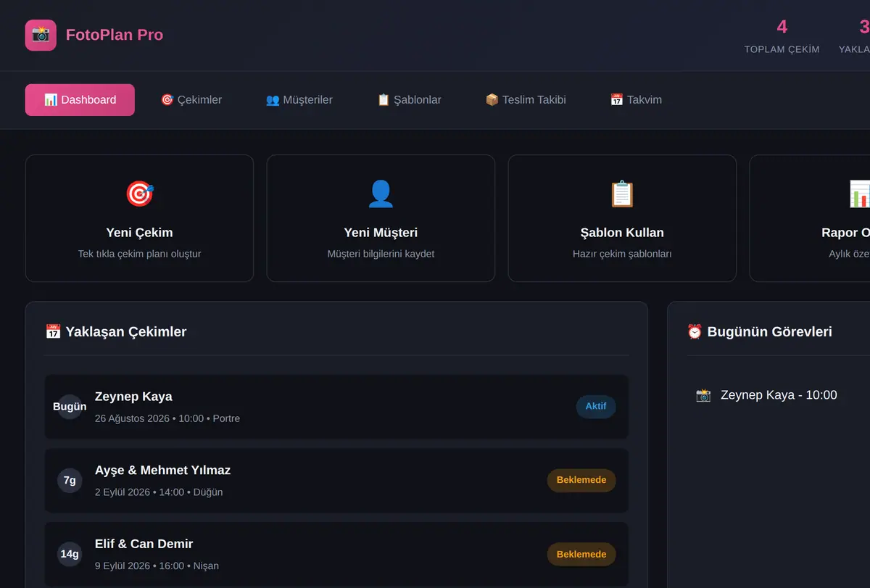Click the TOPLAM ÇEKIM stat label
870x588 pixels.
782,49
